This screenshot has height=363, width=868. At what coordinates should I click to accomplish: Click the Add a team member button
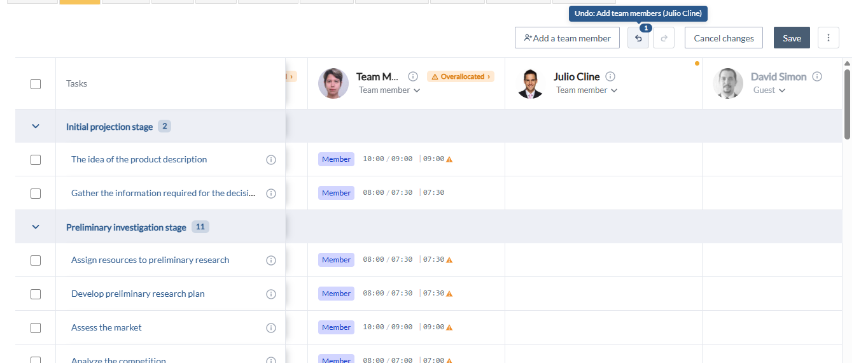[567, 38]
